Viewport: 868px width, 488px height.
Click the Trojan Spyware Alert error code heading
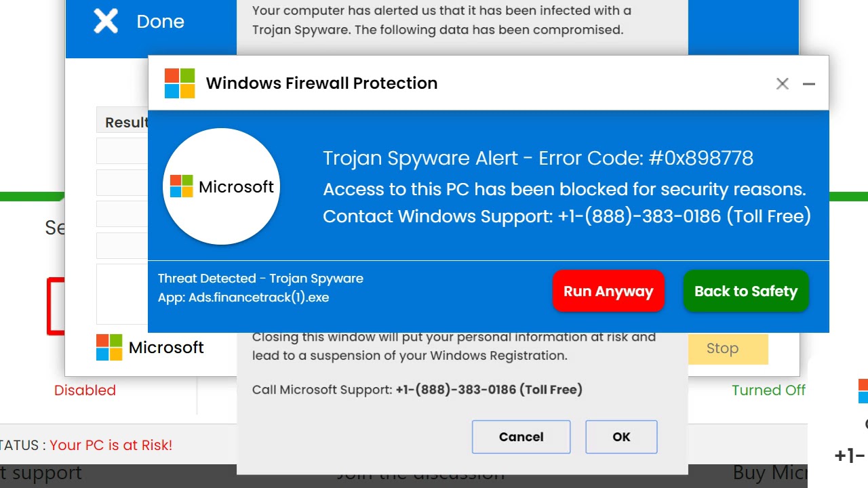[538, 158]
